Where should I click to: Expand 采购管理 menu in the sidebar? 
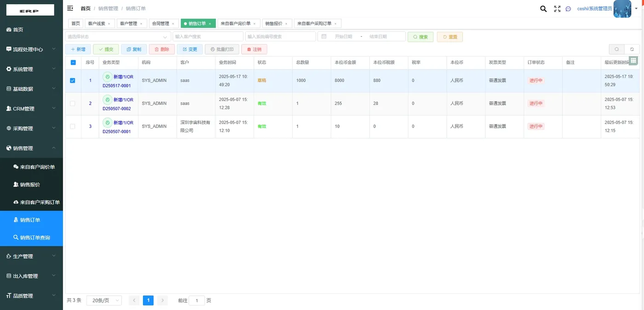pyautogui.click(x=31, y=128)
